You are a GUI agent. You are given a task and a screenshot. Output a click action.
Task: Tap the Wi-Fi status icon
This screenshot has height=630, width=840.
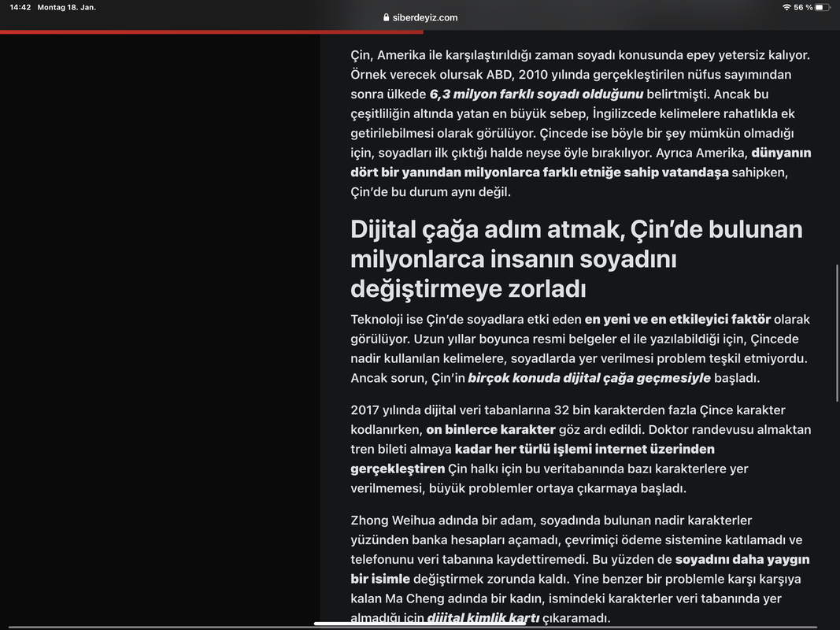786,8
